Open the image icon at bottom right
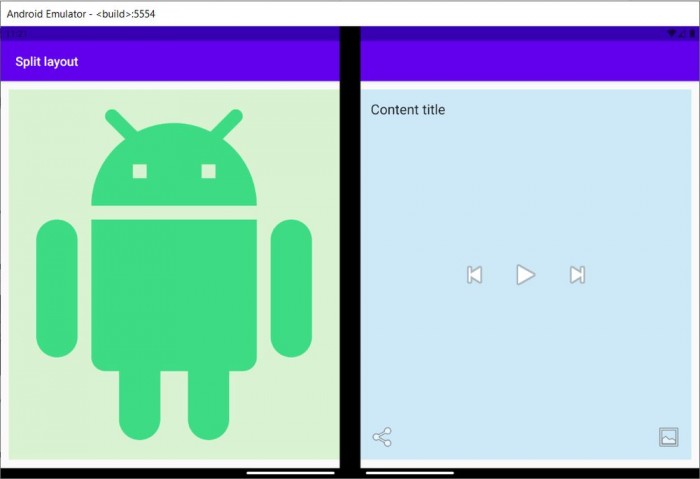The image size is (700, 479). 668,437
